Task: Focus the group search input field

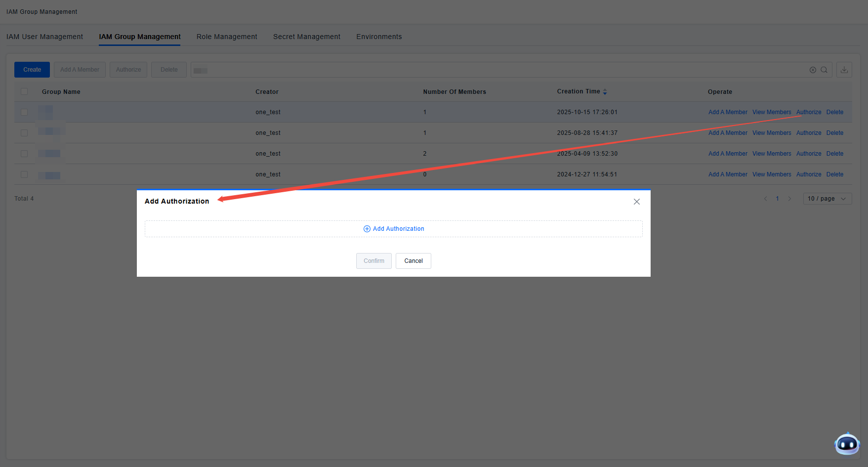Action: (x=494, y=70)
